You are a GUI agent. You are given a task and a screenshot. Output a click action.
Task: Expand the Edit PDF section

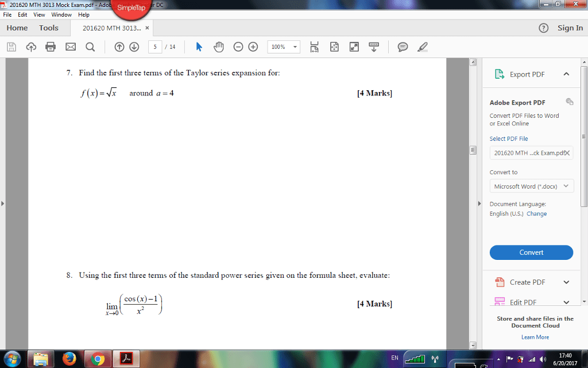(x=566, y=302)
